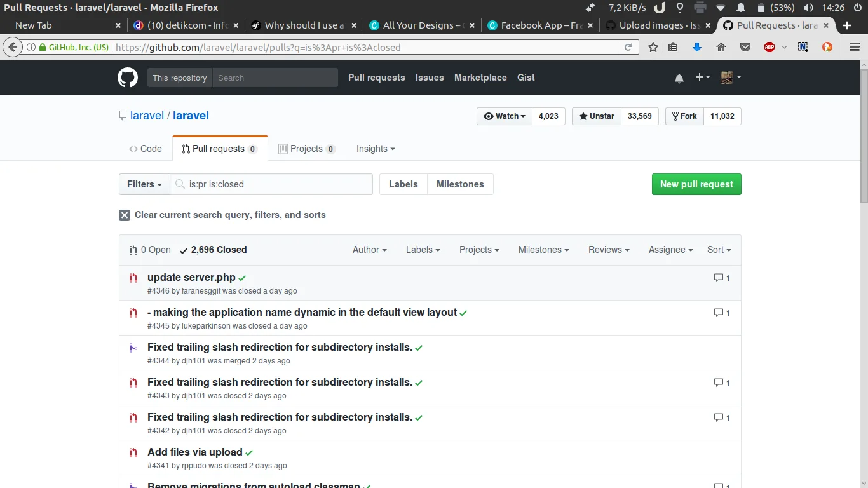The height and width of the screenshot is (488, 868).
Task: Open Issues in top navigation
Action: (430, 78)
